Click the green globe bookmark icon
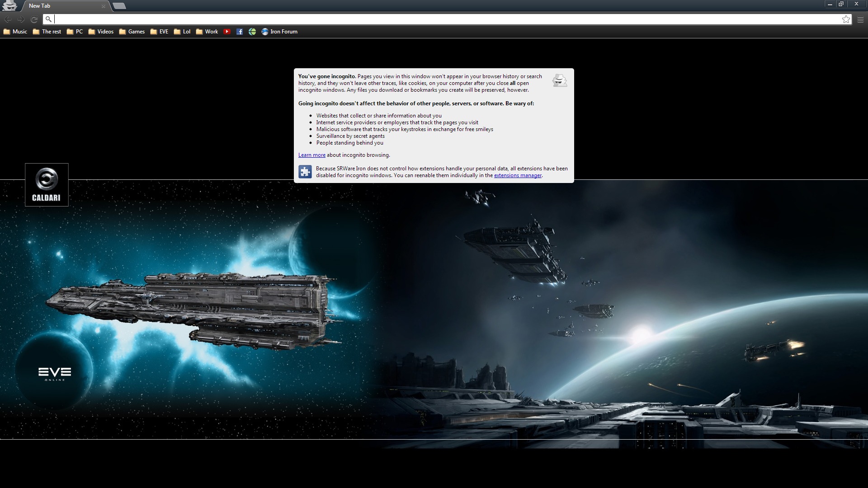This screenshot has width=868, height=488. pyautogui.click(x=252, y=32)
